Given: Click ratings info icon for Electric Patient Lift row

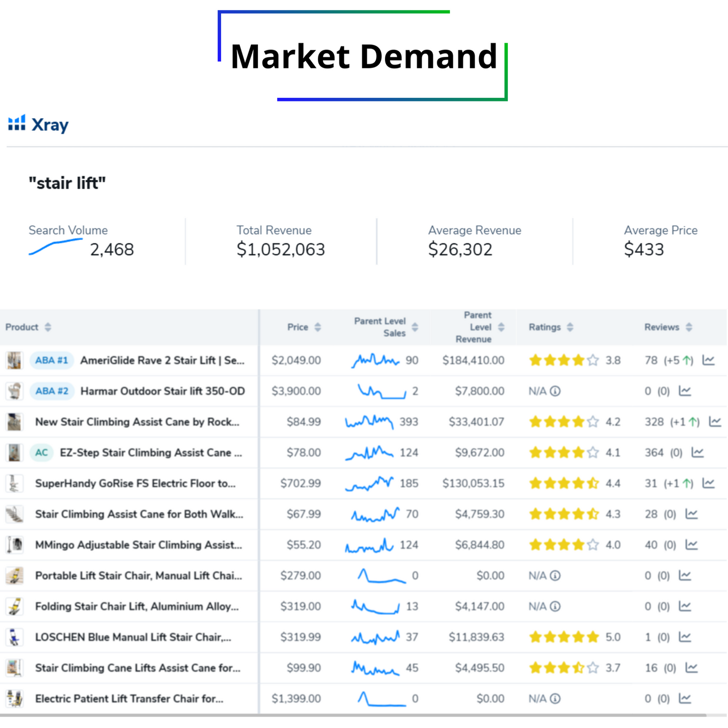Looking at the screenshot, I should (555, 698).
